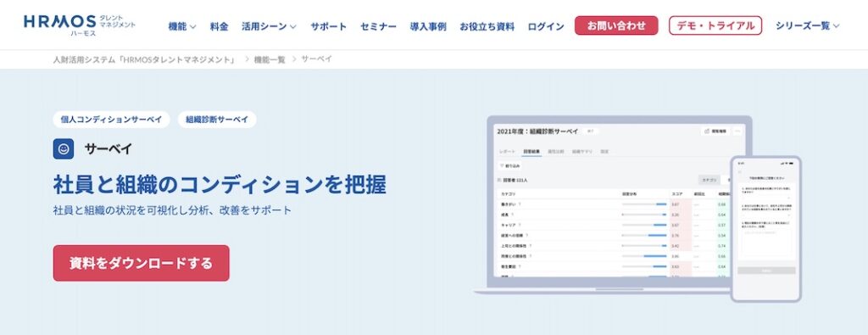This screenshot has width=868, height=335.
Task: Expand the 機能 menu
Action: [182, 26]
